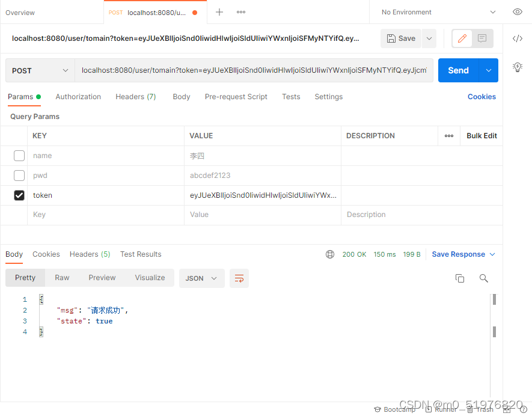Open the JSON response format dropdown
Screen dimensions: 532x416
click(x=201, y=278)
